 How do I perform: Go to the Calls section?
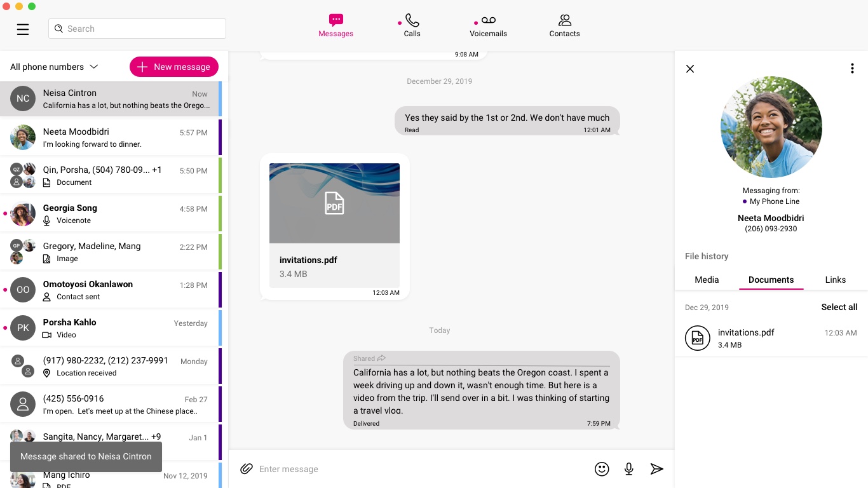click(412, 27)
